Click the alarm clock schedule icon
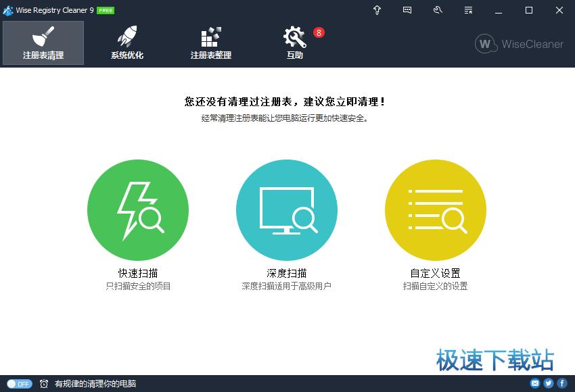The image size is (575, 392). [x=44, y=384]
